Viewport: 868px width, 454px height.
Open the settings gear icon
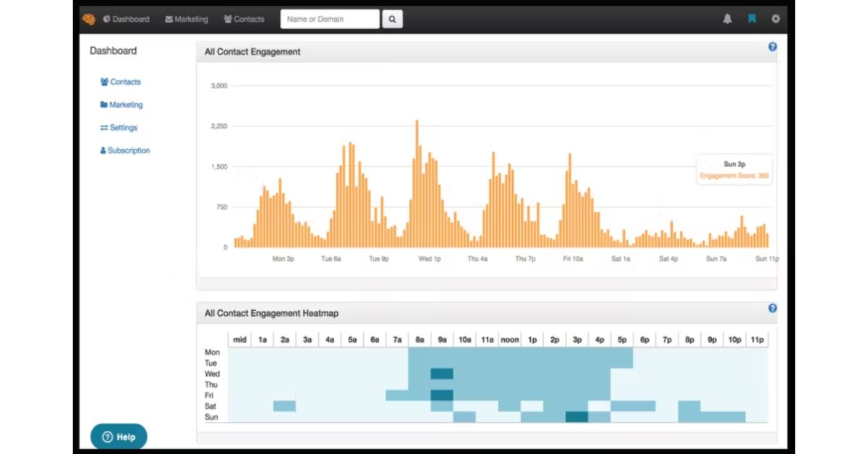pos(775,20)
